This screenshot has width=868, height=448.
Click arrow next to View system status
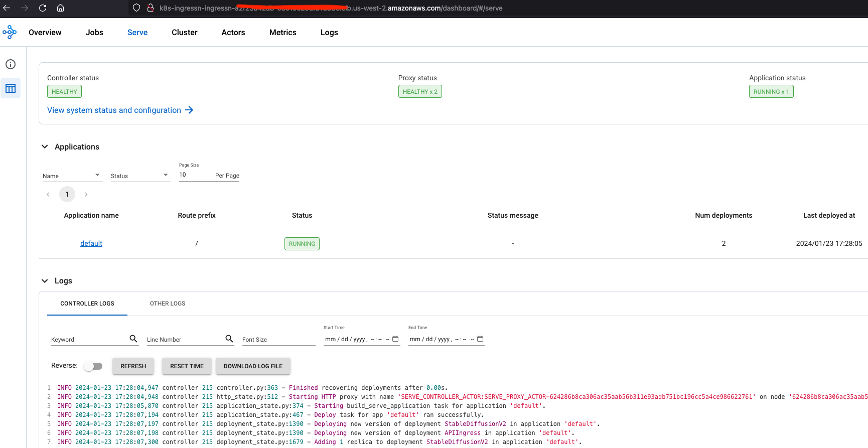[189, 110]
